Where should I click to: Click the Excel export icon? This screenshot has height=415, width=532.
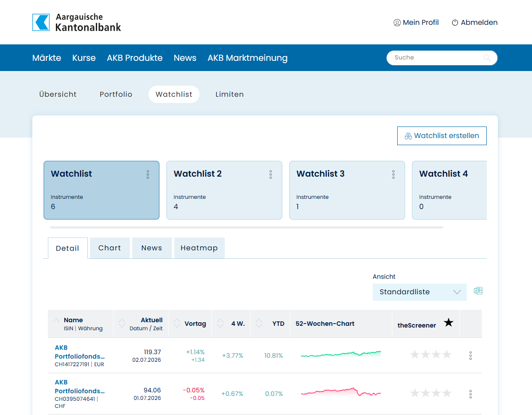point(478,291)
